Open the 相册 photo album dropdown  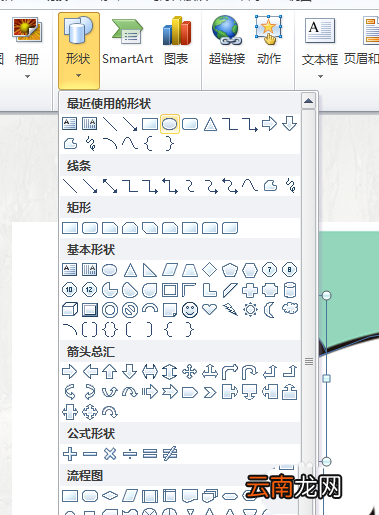[27, 49]
